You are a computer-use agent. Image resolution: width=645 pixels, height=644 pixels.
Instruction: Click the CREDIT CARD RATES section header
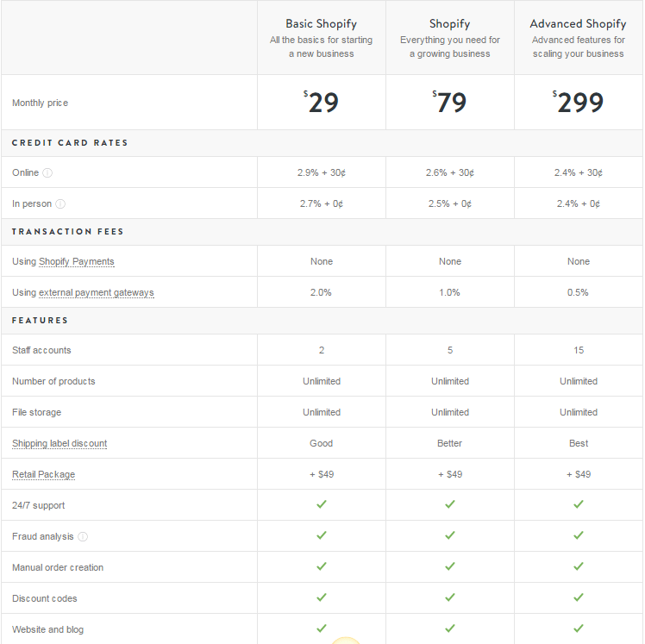(70, 143)
